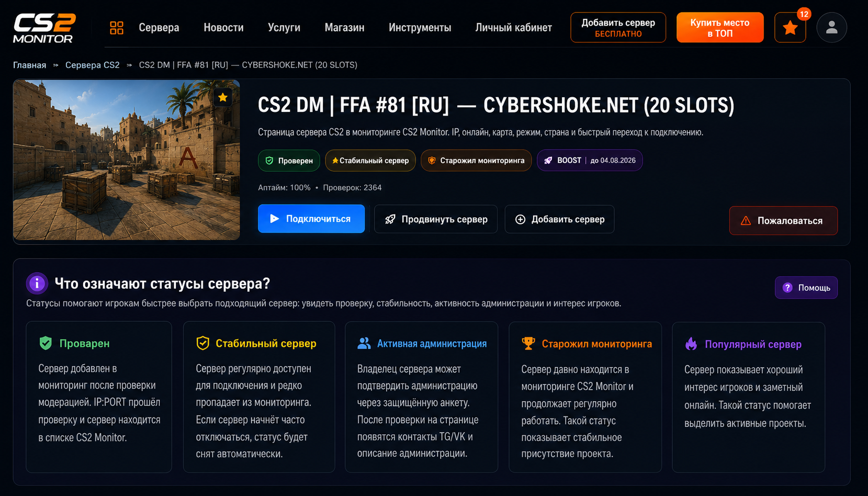Click the purple info icon near statuses heading
The image size is (868, 496).
point(37,284)
